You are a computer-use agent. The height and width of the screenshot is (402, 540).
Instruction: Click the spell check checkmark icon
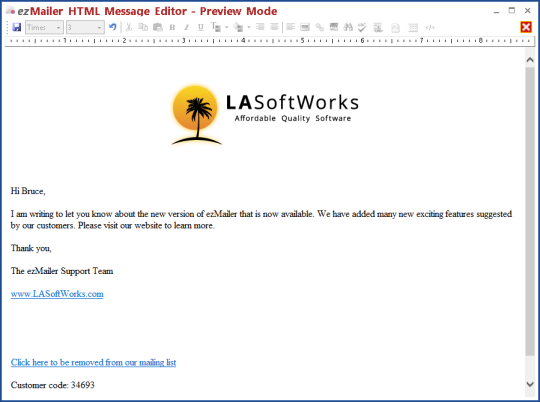[x=362, y=27]
